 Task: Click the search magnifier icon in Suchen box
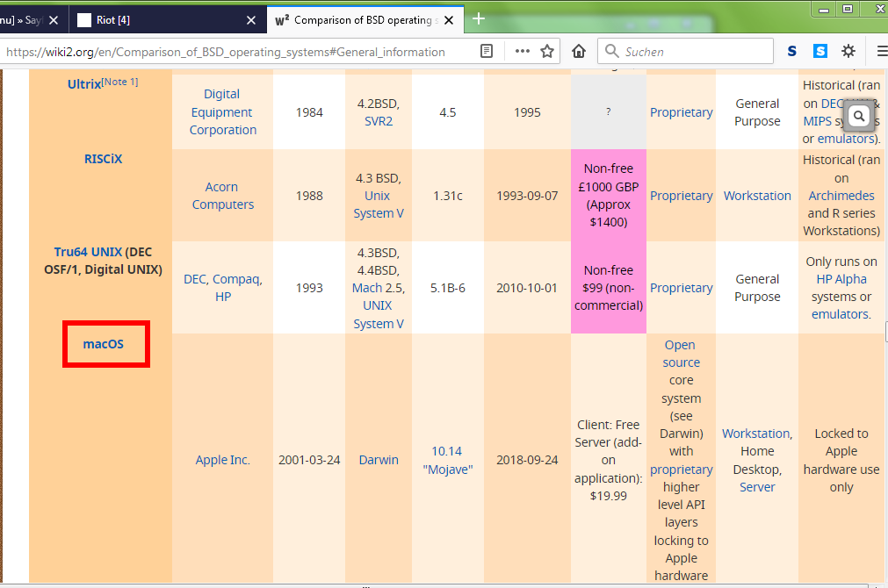click(x=611, y=52)
